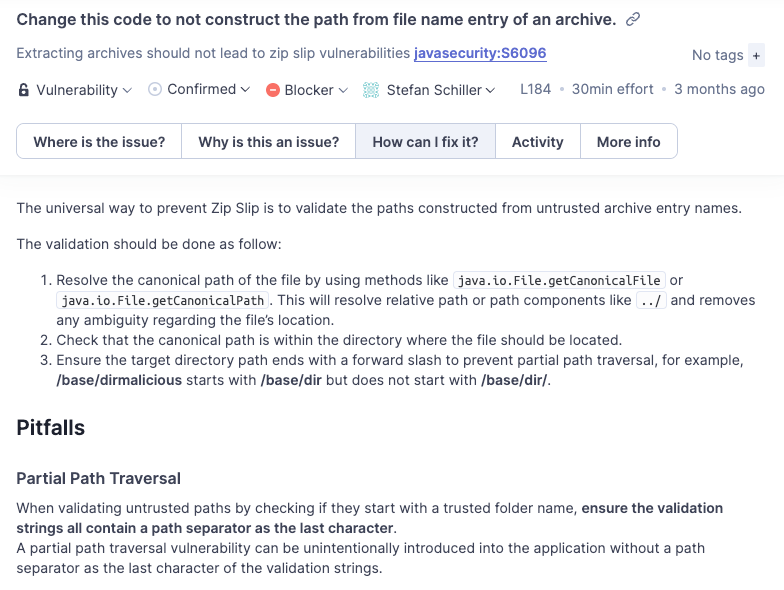
Task: Copy the issue permalink via link icon
Action: tap(632, 19)
